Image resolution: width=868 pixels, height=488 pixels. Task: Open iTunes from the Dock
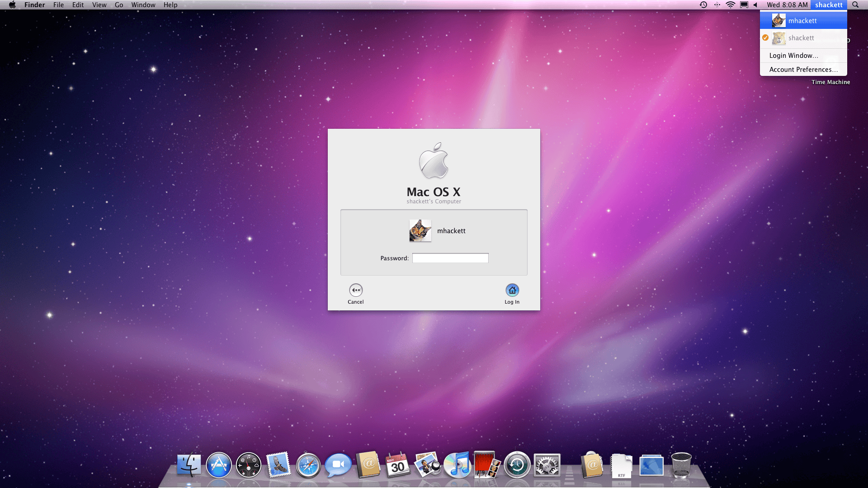[x=458, y=465]
